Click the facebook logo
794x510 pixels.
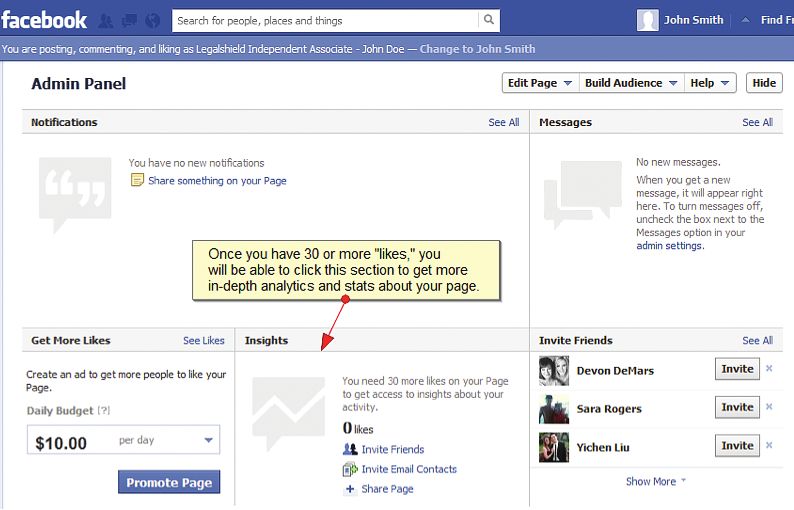(x=44, y=20)
